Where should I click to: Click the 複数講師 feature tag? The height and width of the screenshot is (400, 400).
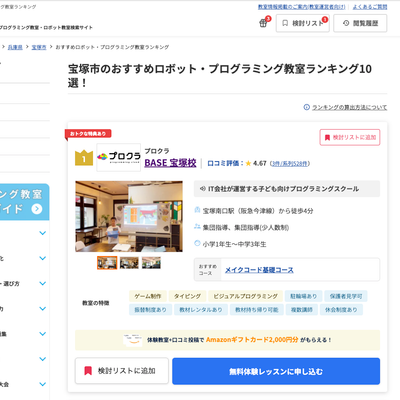pyautogui.click(x=302, y=310)
